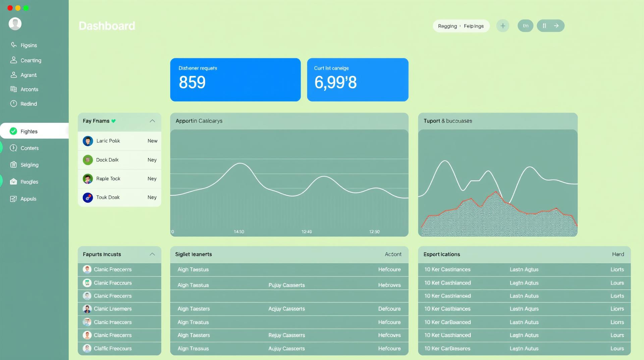Open the Curt let canelge card
This screenshot has width=644, height=360.
pos(358,80)
